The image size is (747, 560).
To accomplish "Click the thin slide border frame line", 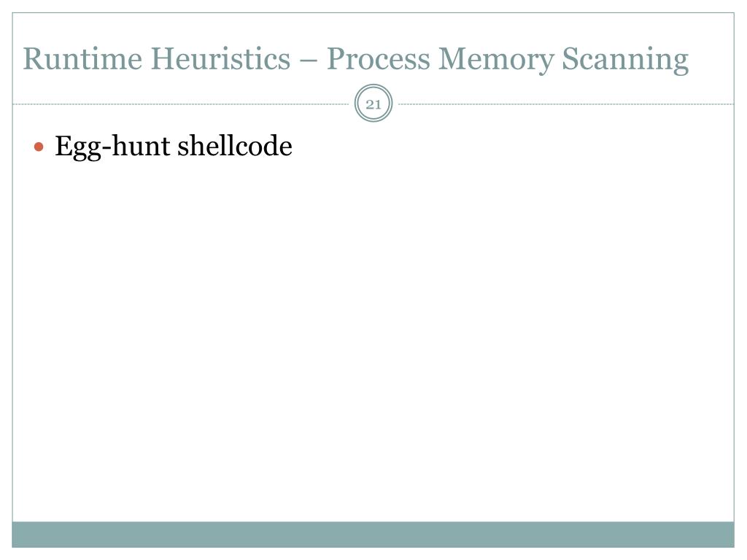I will point(12,286).
